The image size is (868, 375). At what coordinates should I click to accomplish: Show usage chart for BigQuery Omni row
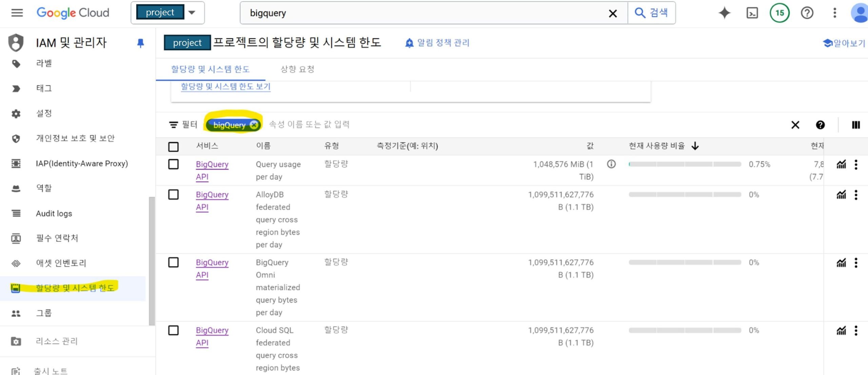(841, 262)
